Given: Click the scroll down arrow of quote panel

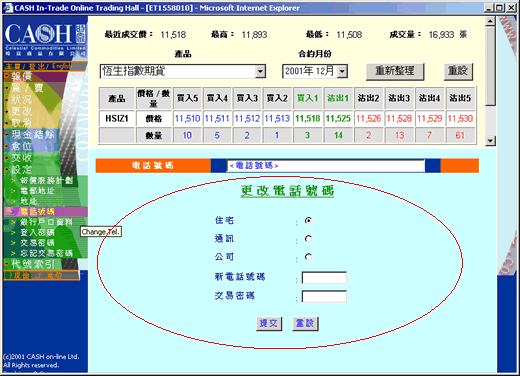Looking at the screenshot, I should (x=490, y=141).
